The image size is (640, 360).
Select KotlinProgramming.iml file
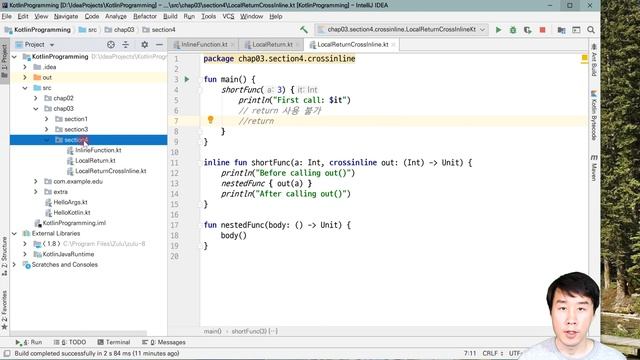coord(74,223)
